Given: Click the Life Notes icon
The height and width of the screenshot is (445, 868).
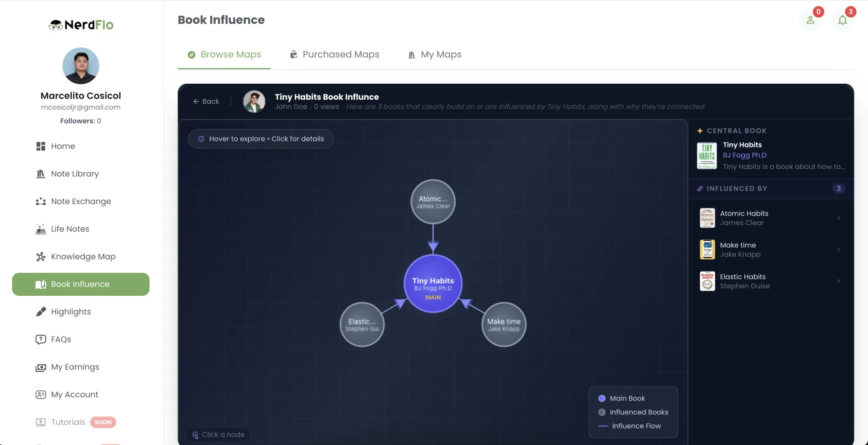Looking at the screenshot, I should (x=41, y=229).
